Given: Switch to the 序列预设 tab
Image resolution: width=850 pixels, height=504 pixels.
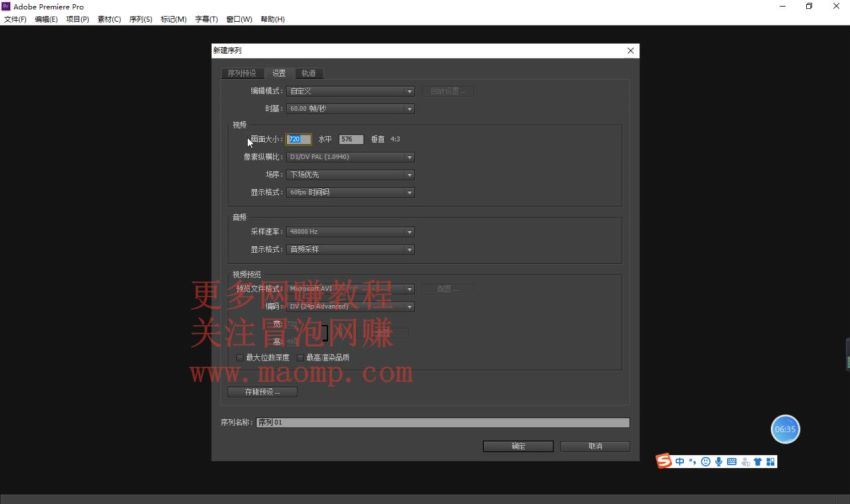Looking at the screenshot, I should (242, 73).
